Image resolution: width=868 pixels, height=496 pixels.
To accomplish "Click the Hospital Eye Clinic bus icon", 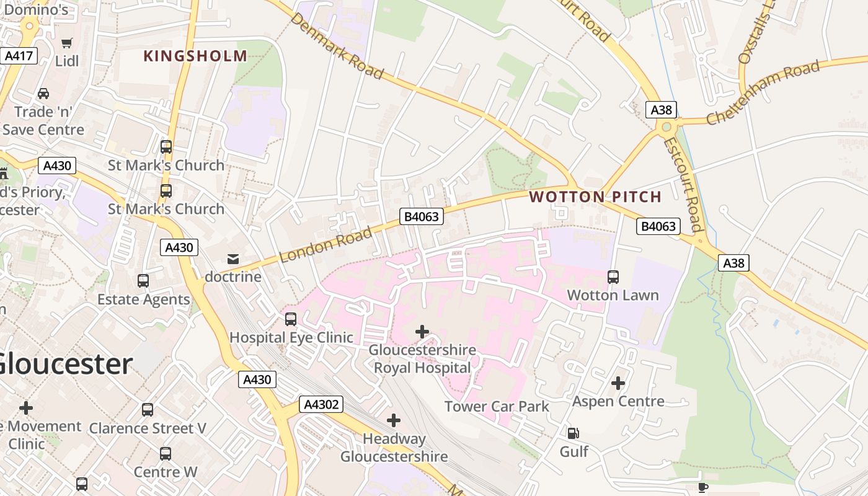I will point(291,319).
